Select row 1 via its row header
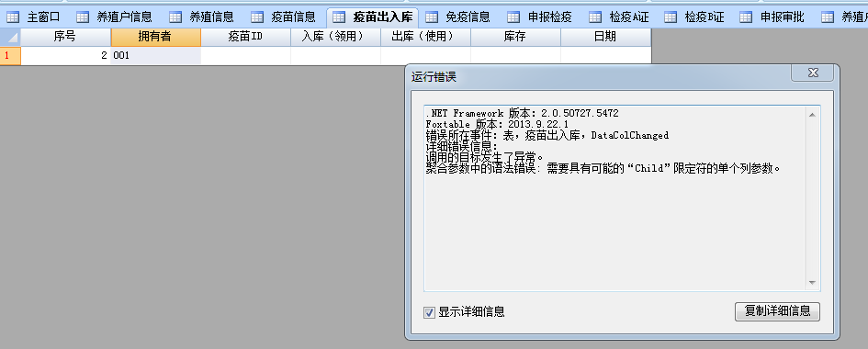 10,56
